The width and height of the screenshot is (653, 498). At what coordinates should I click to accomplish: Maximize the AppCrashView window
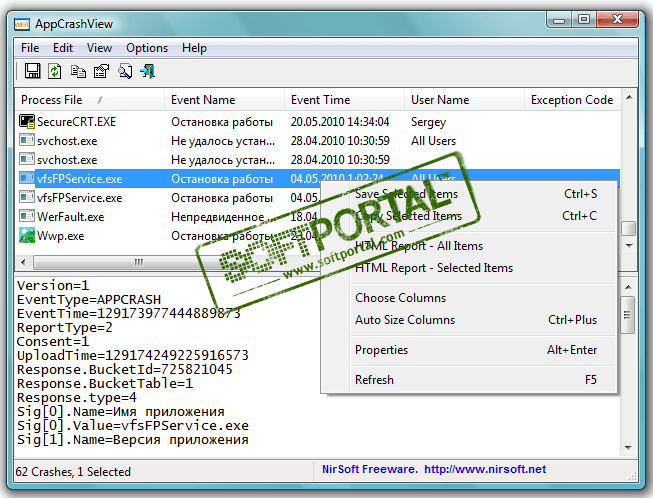click(x=584, y=20)
